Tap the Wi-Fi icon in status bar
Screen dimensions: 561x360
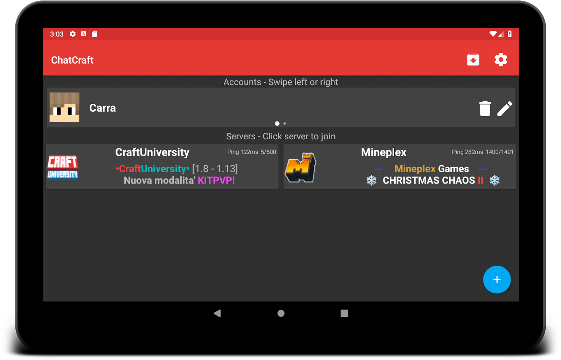(493, 34)
